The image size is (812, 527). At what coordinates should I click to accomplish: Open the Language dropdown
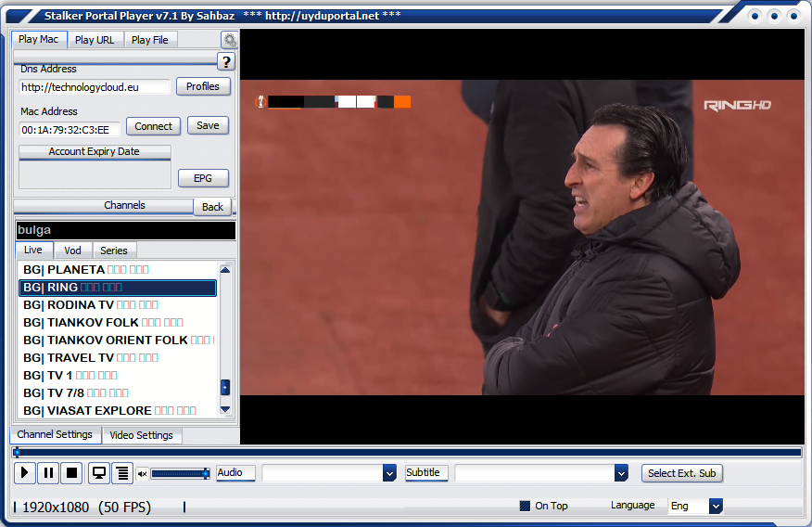[716, 506]
